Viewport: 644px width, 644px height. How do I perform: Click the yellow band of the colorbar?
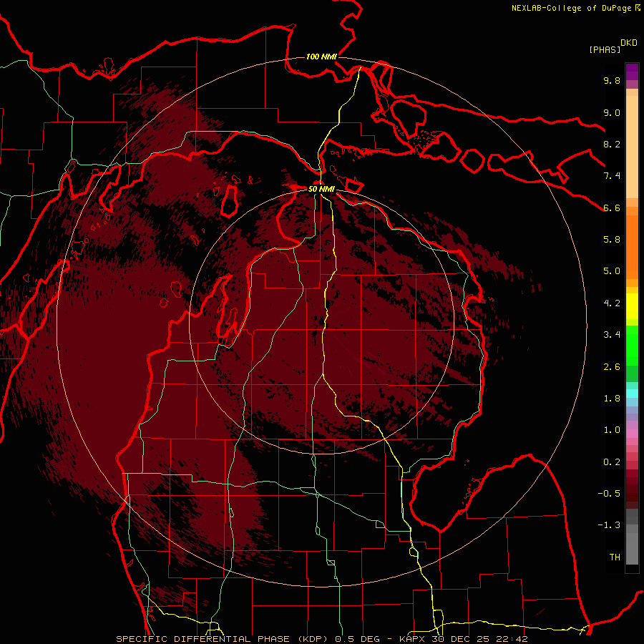[x=632, y=306]
